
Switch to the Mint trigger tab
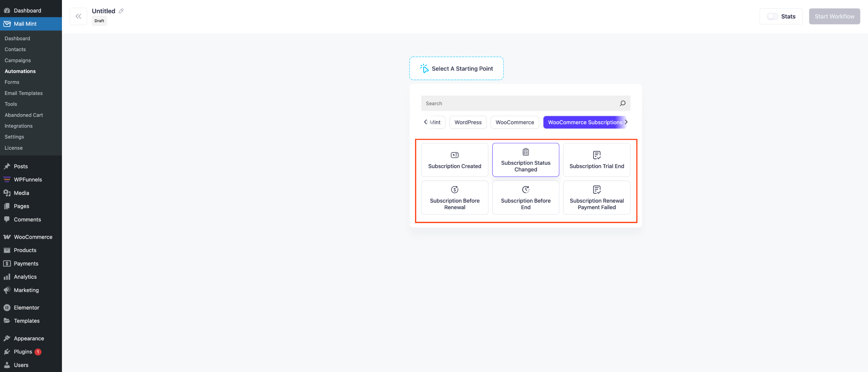coord(435,122)
